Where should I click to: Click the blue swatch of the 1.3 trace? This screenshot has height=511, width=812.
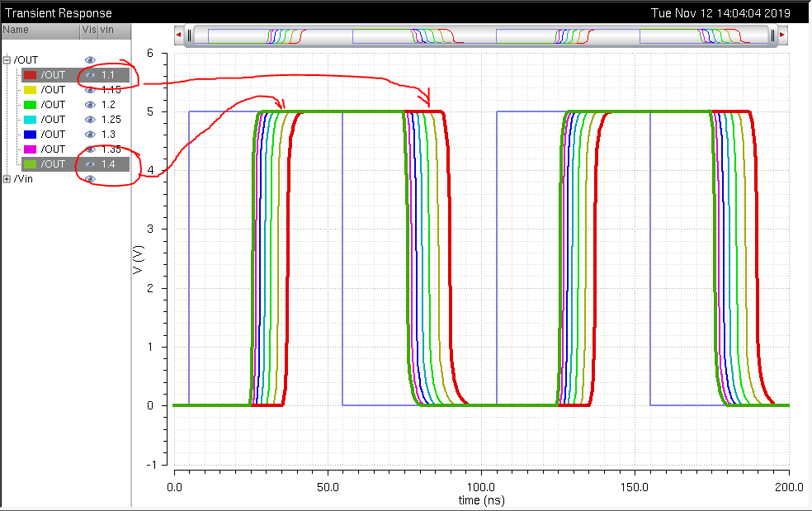pyautogui.click(x=30, y=135)
